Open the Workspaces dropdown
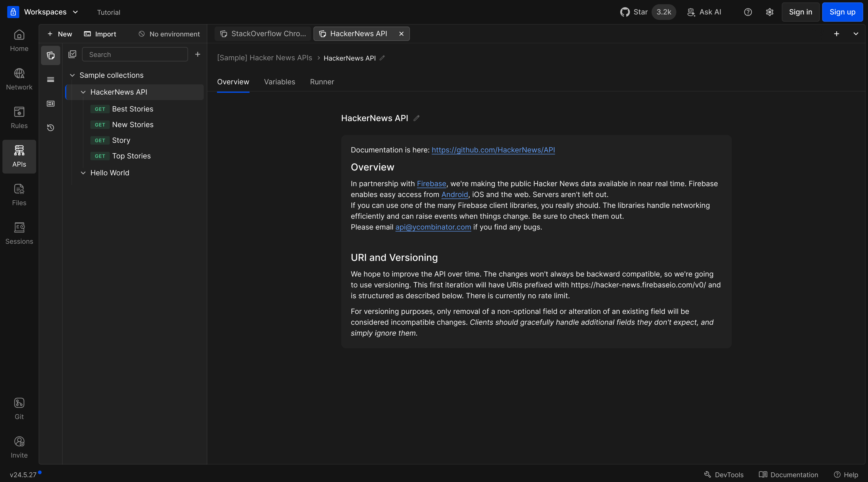 coord(51,12)
